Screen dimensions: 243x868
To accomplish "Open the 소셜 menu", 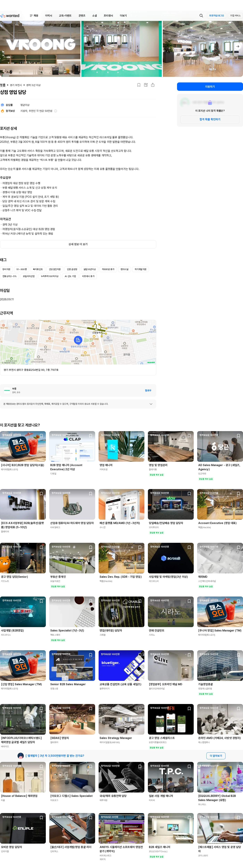I will click(94, 15).
